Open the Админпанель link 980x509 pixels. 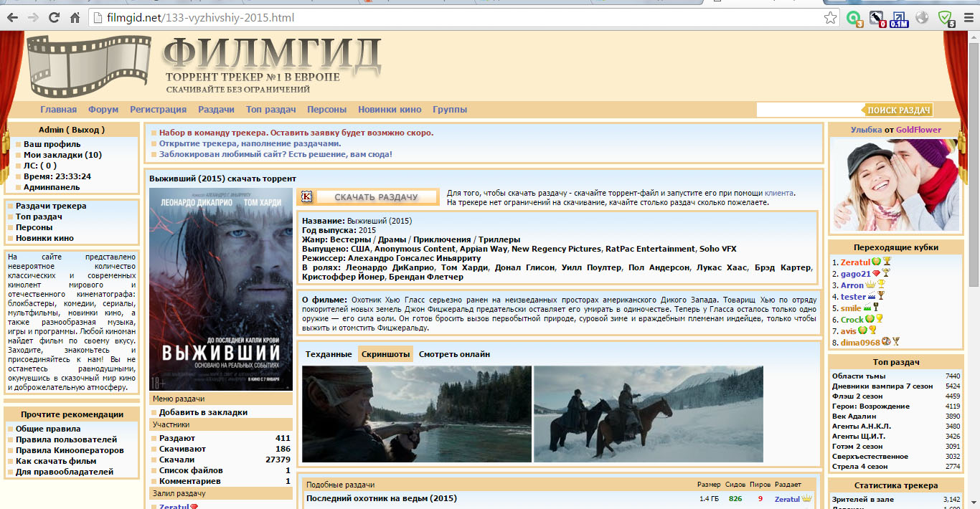[52, 187]
